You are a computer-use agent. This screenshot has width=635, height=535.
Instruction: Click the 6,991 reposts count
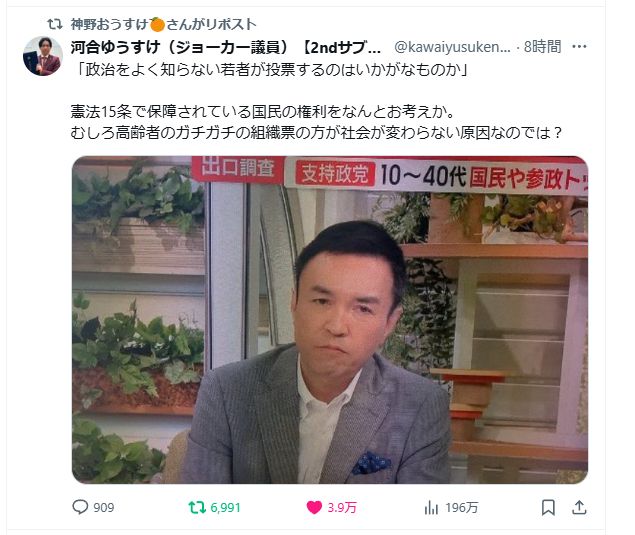click(x=226, y=507)
